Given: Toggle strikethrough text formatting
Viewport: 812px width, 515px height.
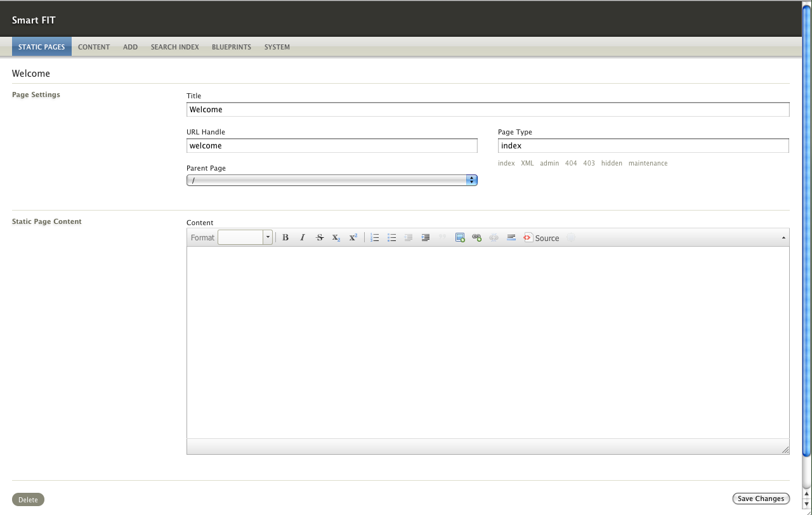Looking at the screenshot, I should [320, 238].
